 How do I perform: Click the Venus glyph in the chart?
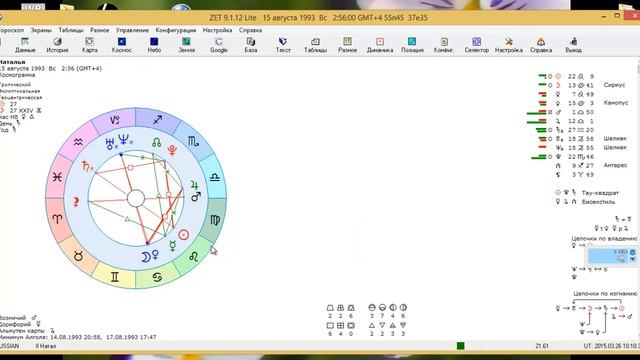coord(155,256)
